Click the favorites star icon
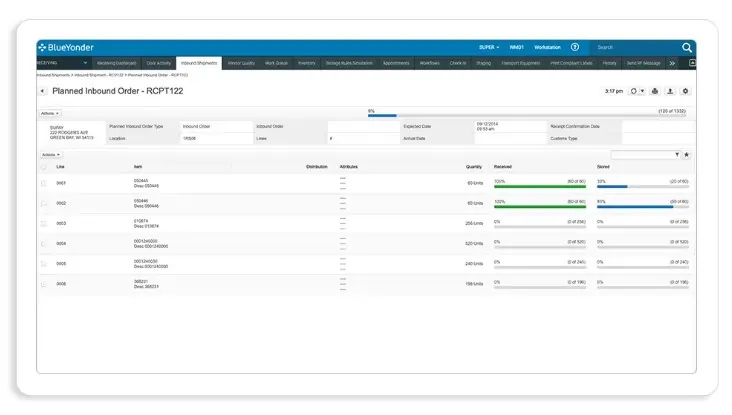The image size is (732, 415). point(686,155)
